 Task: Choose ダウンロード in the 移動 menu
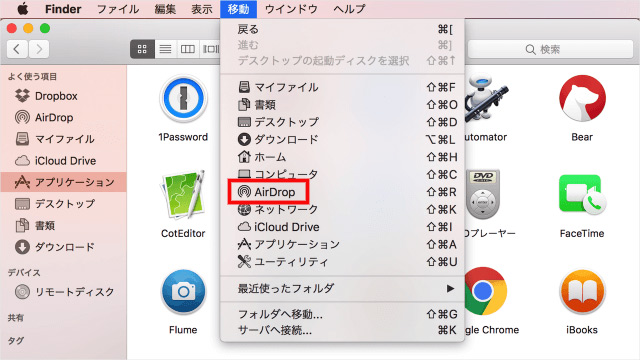[x=342, y=140]
